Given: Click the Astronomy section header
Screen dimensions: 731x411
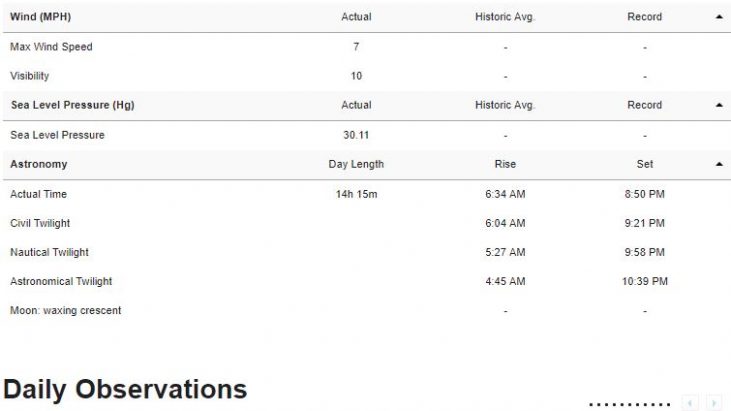Looking at the screenshot, I should coord(39,164).
